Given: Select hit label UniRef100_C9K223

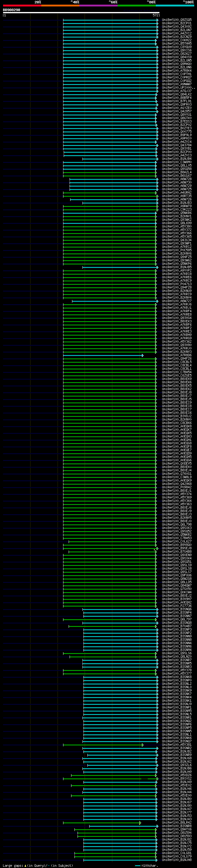Looking at the screenshot, I should coord(177,210).
